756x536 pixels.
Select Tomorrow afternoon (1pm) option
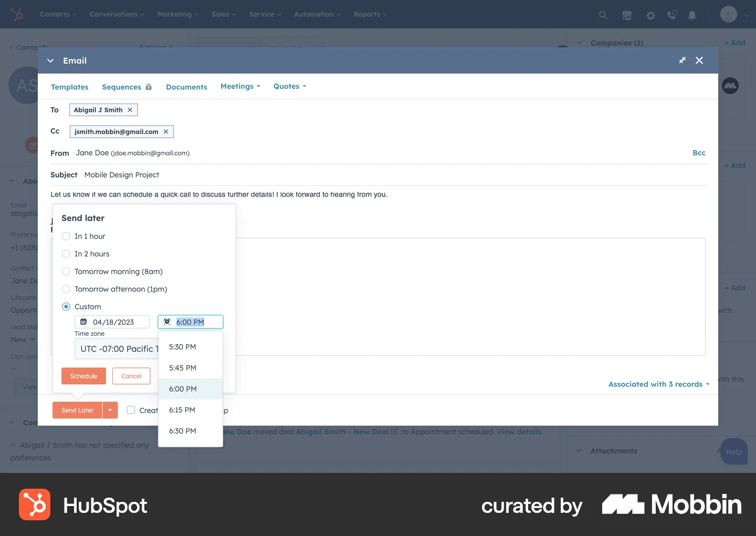[x=66, y=289]
